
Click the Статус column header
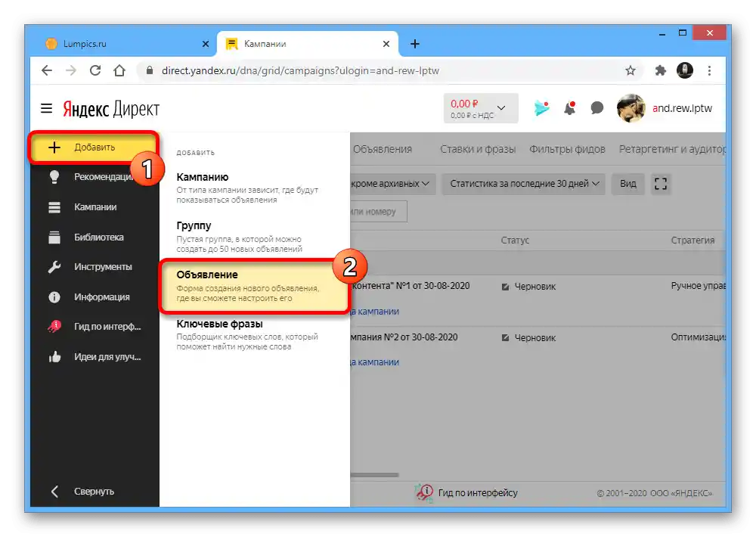(x=514, y=241)
